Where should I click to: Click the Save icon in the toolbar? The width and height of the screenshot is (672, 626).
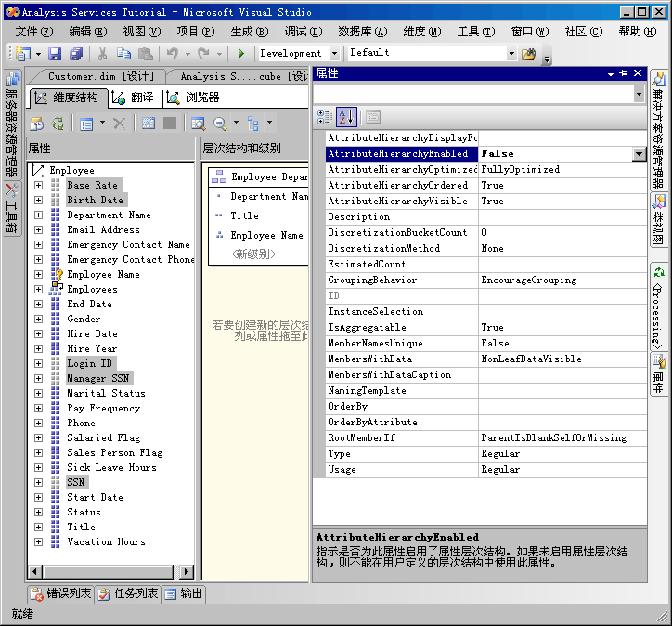(55, 54)
